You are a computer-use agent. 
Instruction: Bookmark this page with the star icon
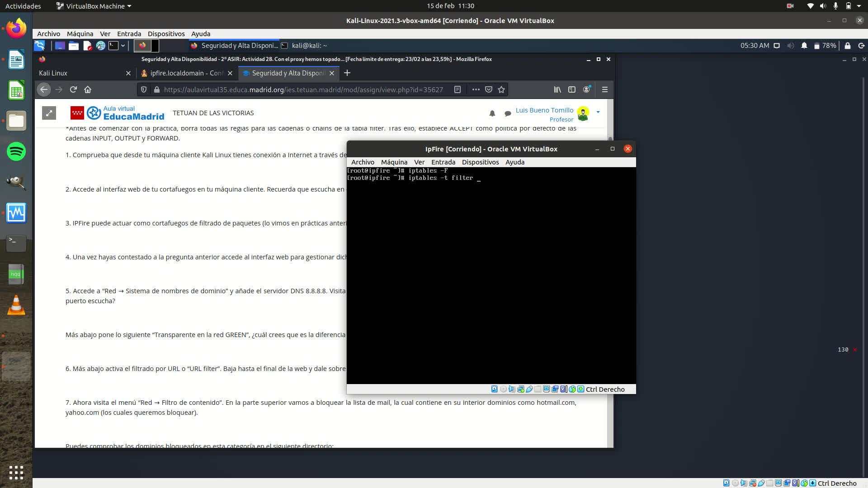tap(501, 89)
